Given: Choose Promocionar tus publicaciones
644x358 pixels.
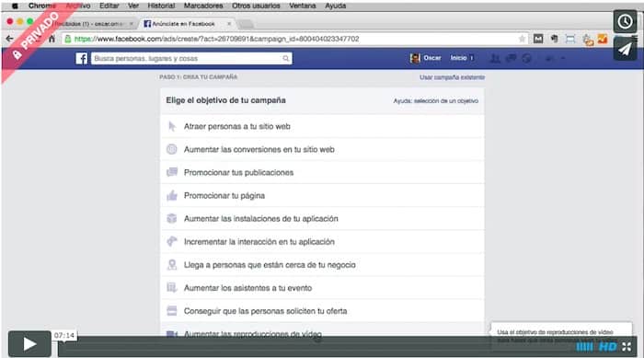Looking at the screenshot, I should (x=322, y=173).
